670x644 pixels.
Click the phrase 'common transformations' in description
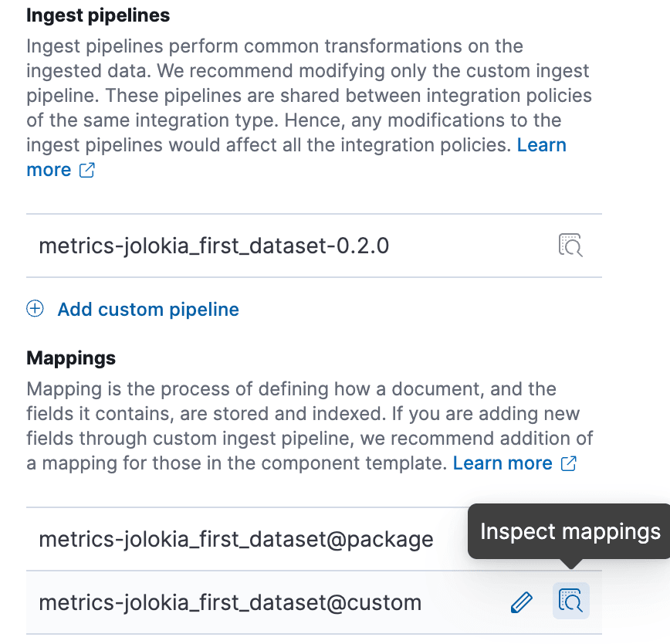[x=343, y=46]
